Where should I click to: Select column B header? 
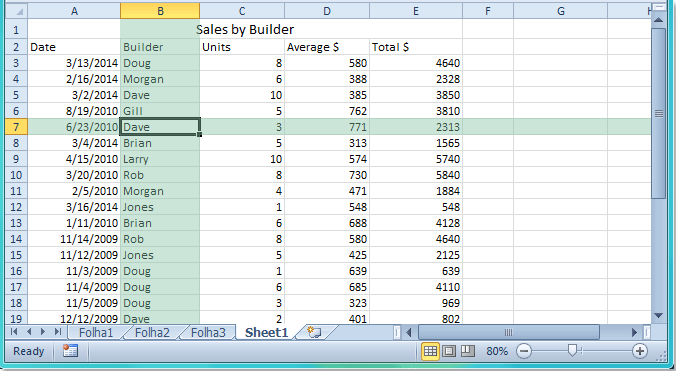click(160, 11)
